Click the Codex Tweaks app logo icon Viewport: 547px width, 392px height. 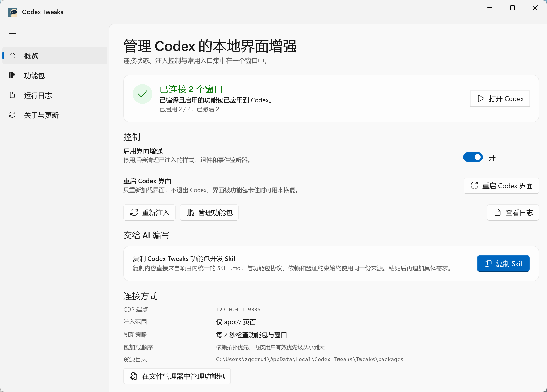[13, 12]
